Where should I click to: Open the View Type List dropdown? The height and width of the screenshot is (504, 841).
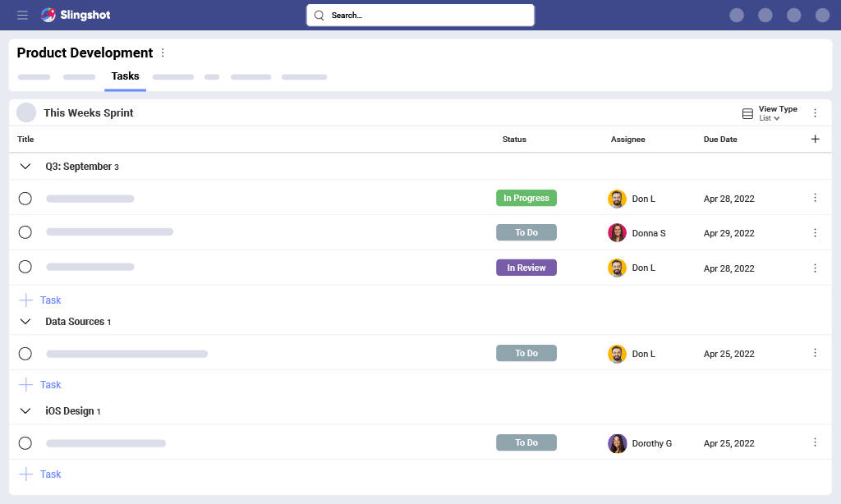pyautogui.click(x=769, y=118)
